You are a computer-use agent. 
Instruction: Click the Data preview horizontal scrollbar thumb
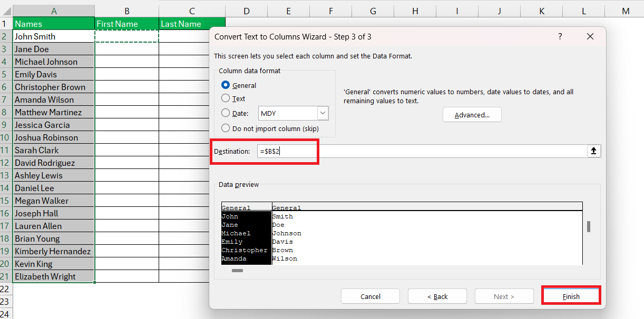[237, 271]
